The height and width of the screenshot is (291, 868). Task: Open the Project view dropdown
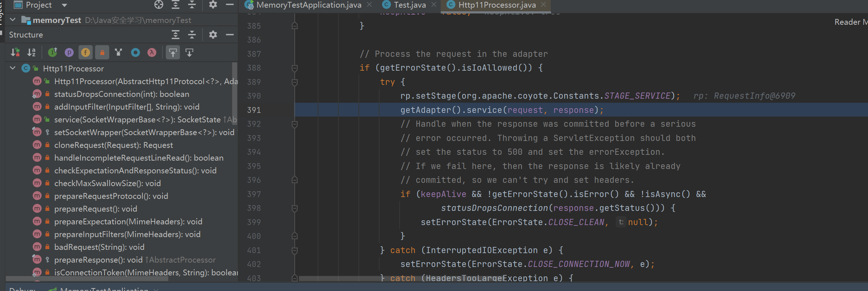pos(64,5)
